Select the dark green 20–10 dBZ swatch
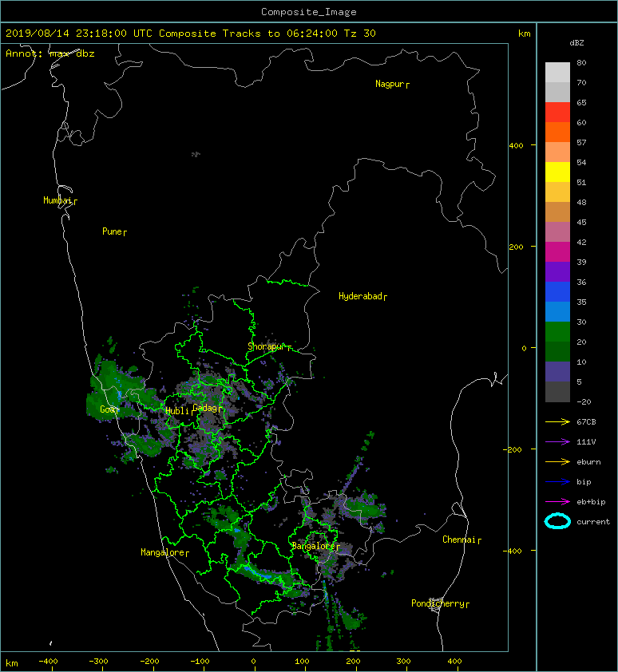Image resolution: width=618 pixels, height=672 pixels. [557, 351]
